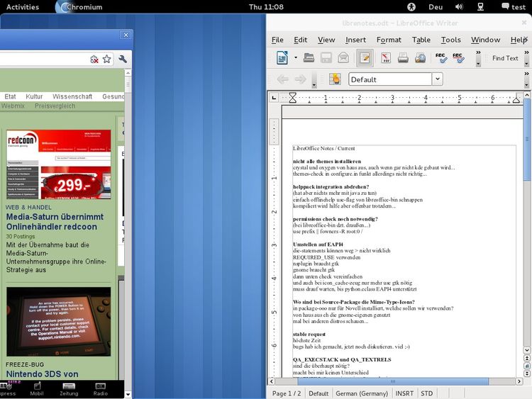Image resolution: width=532 pixels, height=399 pixels.
Task: Open the Tools menu
Action: point(450,40)
